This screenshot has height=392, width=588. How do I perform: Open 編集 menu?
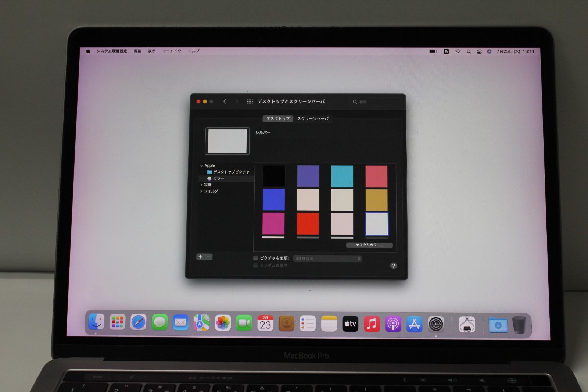(137, 51)
